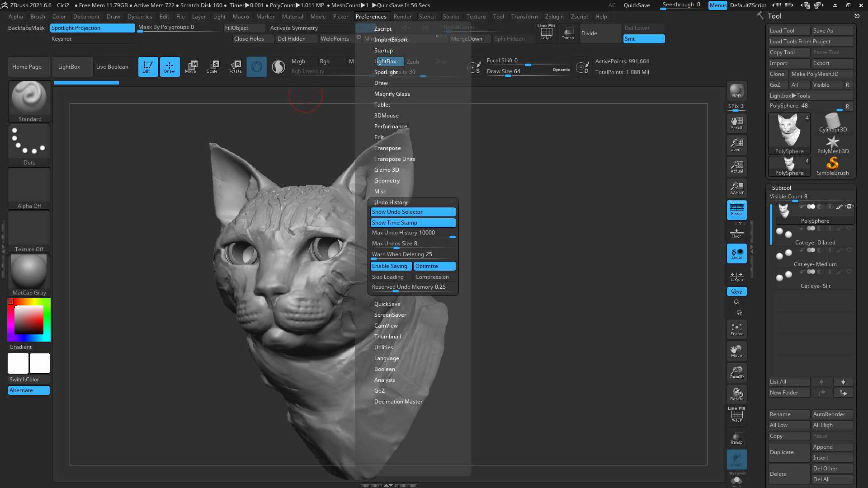Screen dimensions: 868x488
Task: Select the Move tool icon in the toolbar
Action: tap(191, 66)
